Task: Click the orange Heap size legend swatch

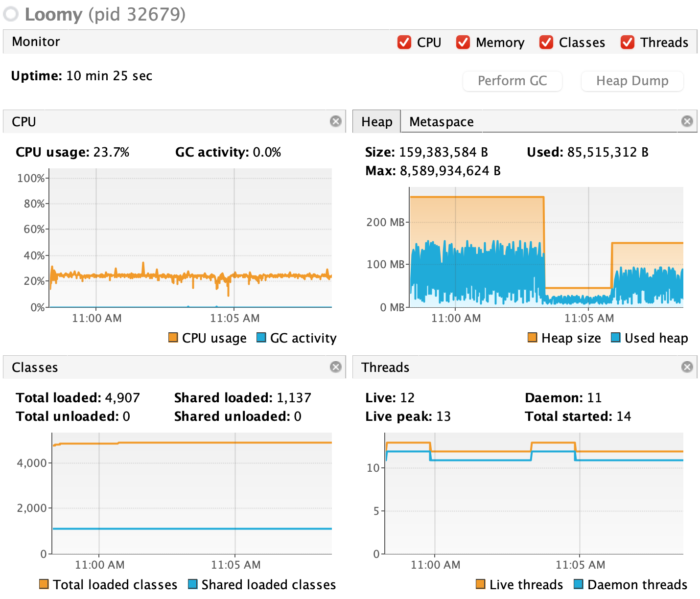Action: tap(532, 338)
